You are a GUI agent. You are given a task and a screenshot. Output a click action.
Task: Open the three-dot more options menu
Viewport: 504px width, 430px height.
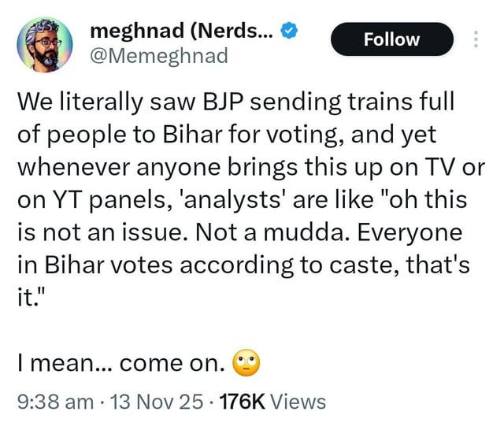(475, 39)
